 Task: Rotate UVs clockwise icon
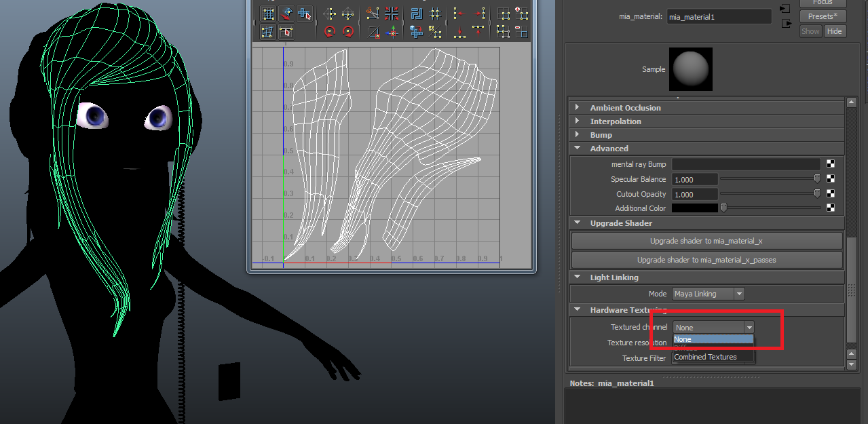(348, 31)
